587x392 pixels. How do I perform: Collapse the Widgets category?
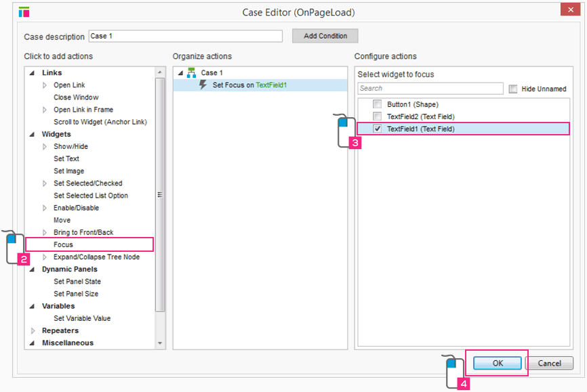click(33, 134)
